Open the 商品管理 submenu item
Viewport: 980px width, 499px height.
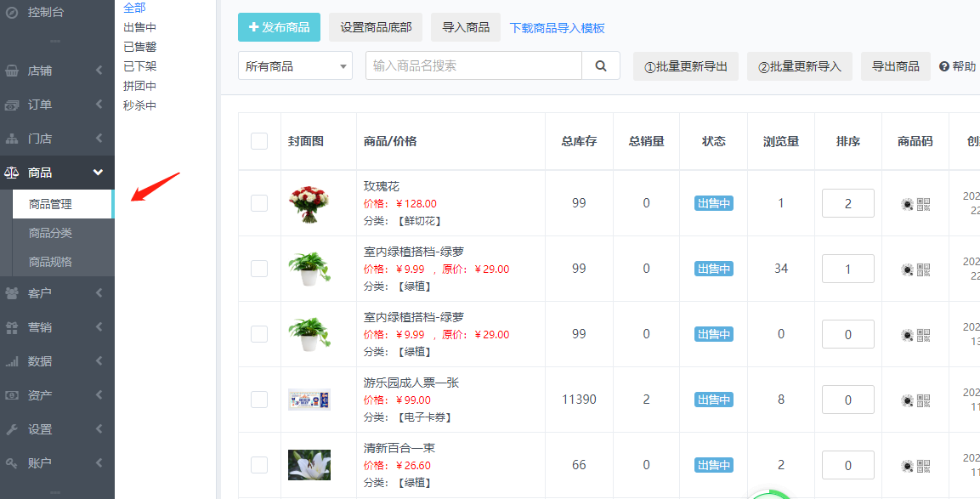(x=63, y=205)
